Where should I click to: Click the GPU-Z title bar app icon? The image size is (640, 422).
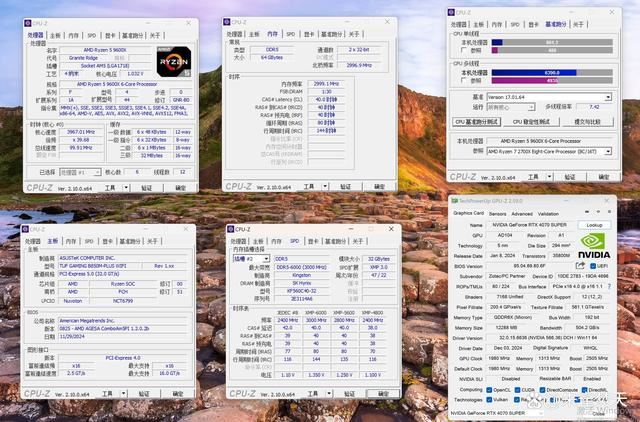click(x=455, y=200)
